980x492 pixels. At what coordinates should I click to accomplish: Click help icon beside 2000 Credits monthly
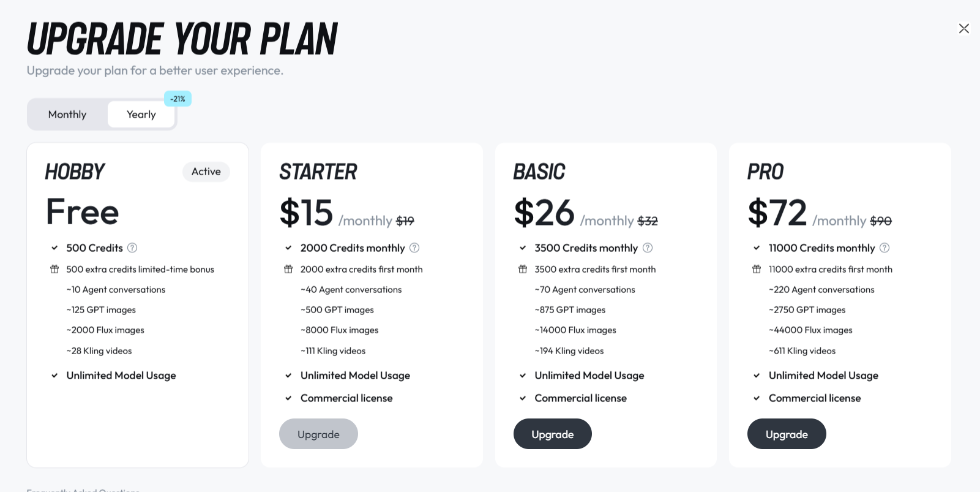pos(414,248)
